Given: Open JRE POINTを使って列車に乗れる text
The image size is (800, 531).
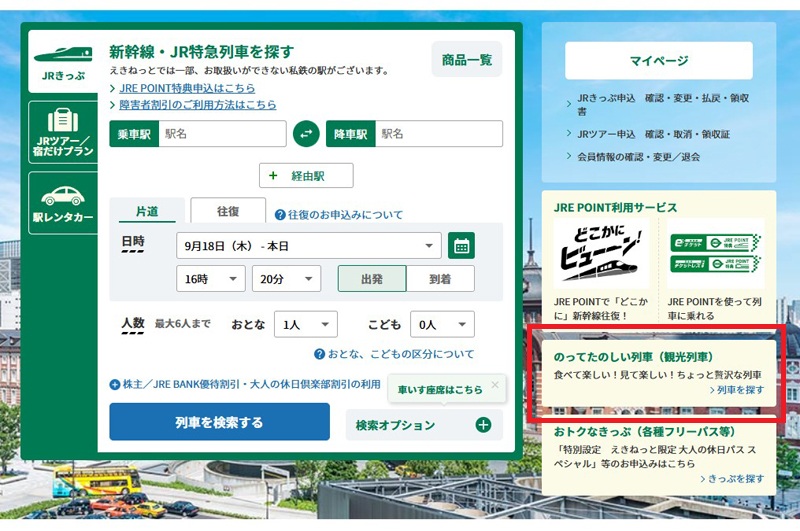Looking at the screenshot, I should pos(715,308).
